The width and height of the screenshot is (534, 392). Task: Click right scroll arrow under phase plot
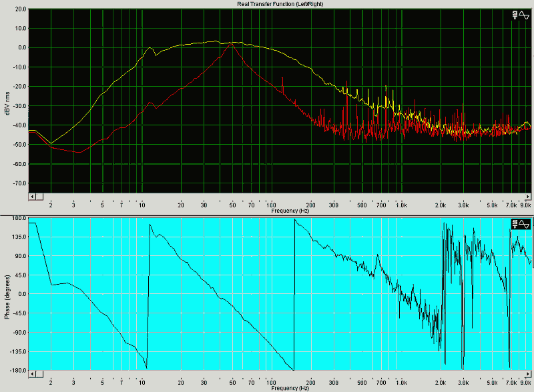(528, 374)
